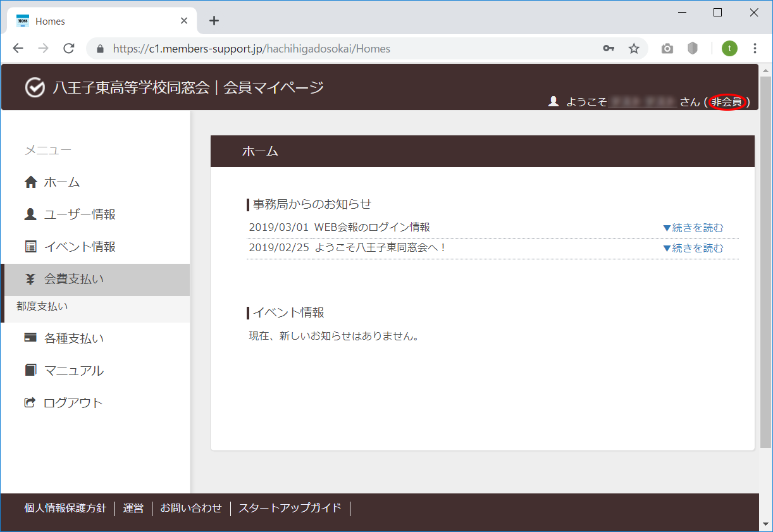The width and height of the screenshot is (773, 532).
Task: Expand 続きを読む for WEB会報のログイン情報
Action: (693, 228)
